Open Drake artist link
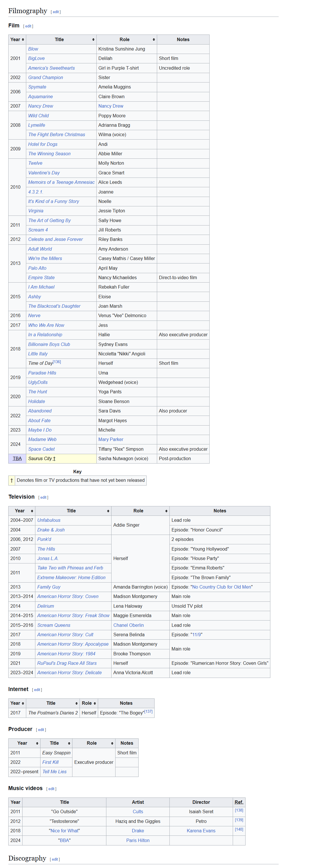The height and width of the screenshot is (868, 314). coord(138,831)
